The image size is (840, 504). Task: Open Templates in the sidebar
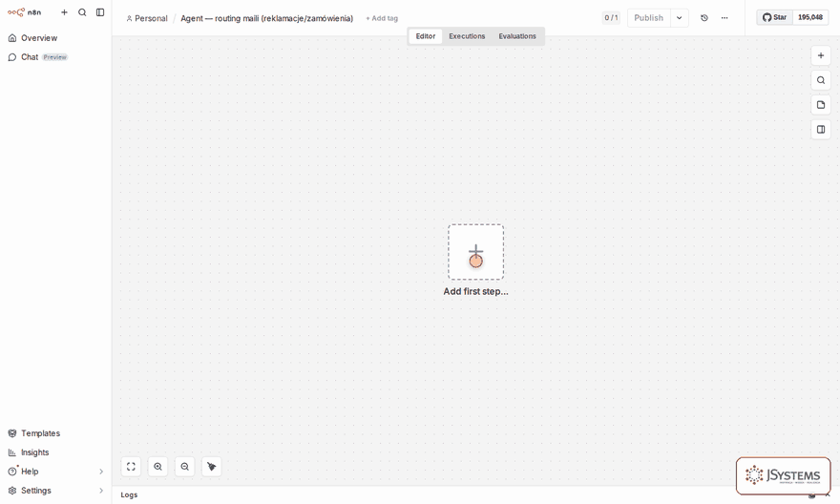[55, 433]
